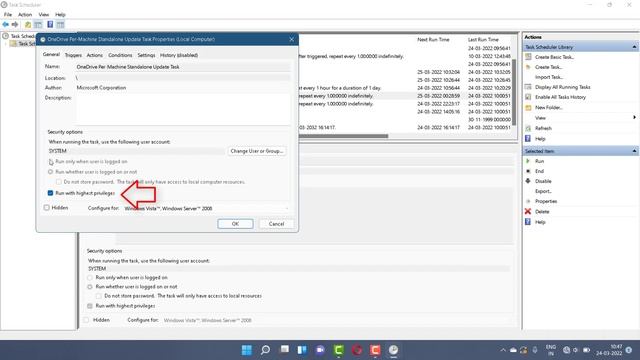Click Display All Running Tasks action
The width and height of the screenshot is (640, 360).
(x=562, y=87)
